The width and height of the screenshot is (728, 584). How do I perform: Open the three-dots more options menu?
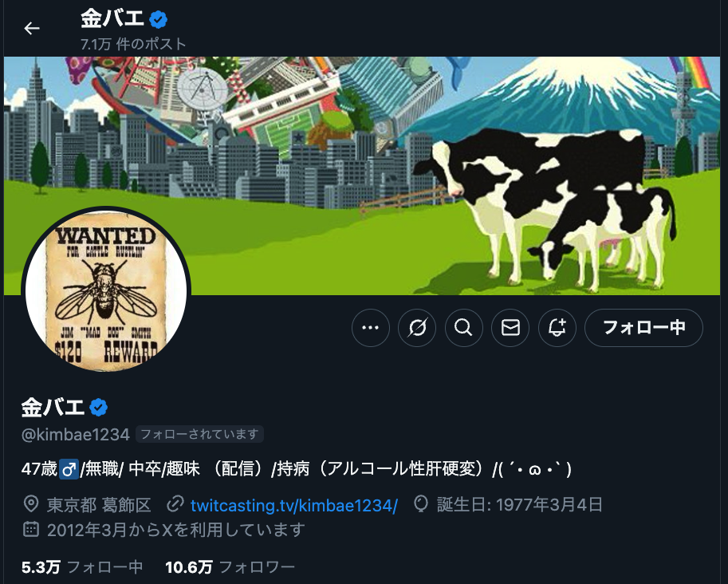pos(371,328)
